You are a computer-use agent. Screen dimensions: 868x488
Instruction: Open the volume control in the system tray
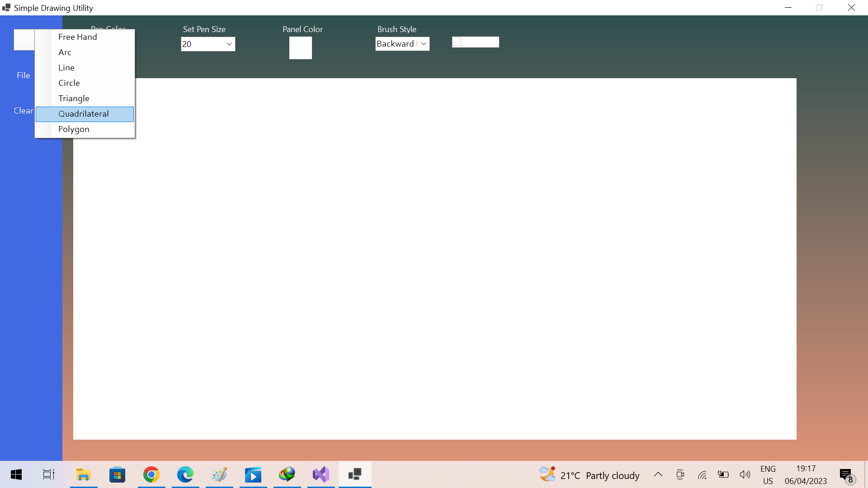tap(745, 474)
